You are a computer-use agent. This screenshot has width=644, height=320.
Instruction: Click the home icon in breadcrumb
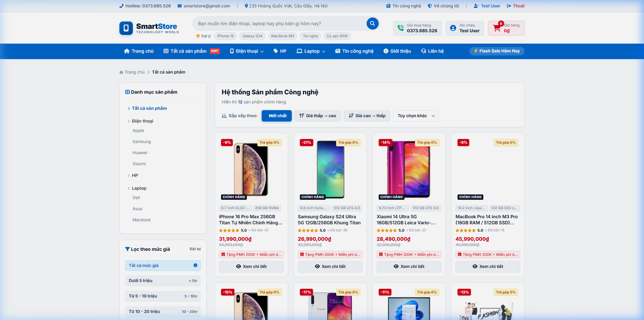click(x=121, y=72)
